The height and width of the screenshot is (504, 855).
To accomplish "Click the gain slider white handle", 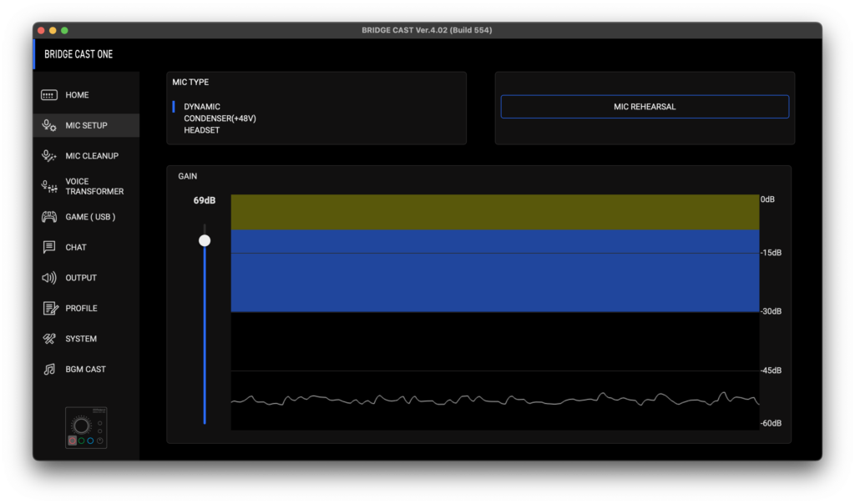I will [205, 240].
